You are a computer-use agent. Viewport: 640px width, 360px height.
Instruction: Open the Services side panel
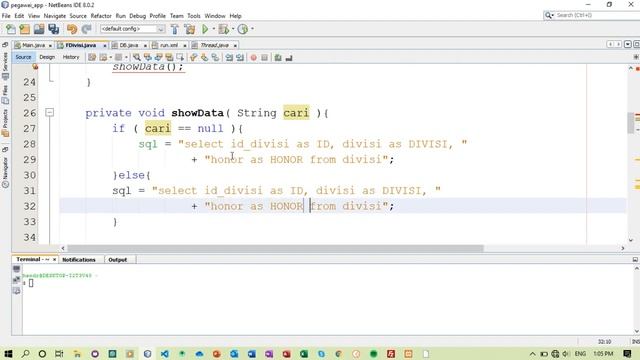coord(5,65)
